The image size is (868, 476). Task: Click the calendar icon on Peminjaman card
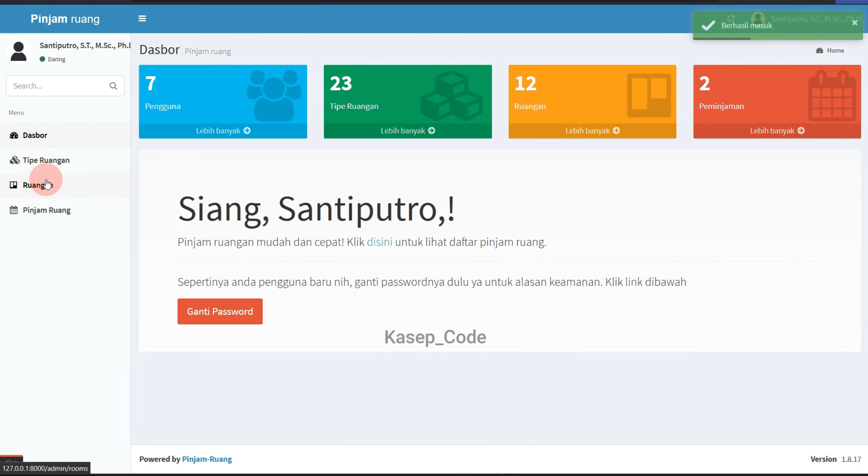pyautogui.click(x=832, y=95)
